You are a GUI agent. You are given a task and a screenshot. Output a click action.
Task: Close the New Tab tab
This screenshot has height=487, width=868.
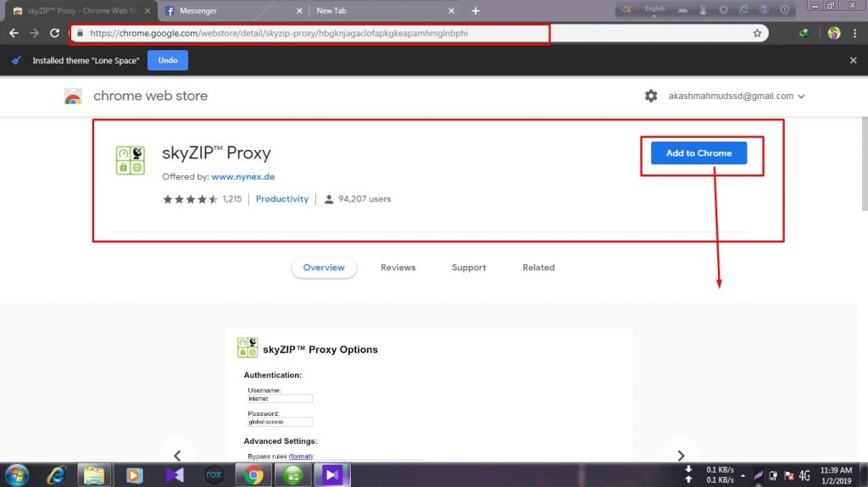pos(451,10)
